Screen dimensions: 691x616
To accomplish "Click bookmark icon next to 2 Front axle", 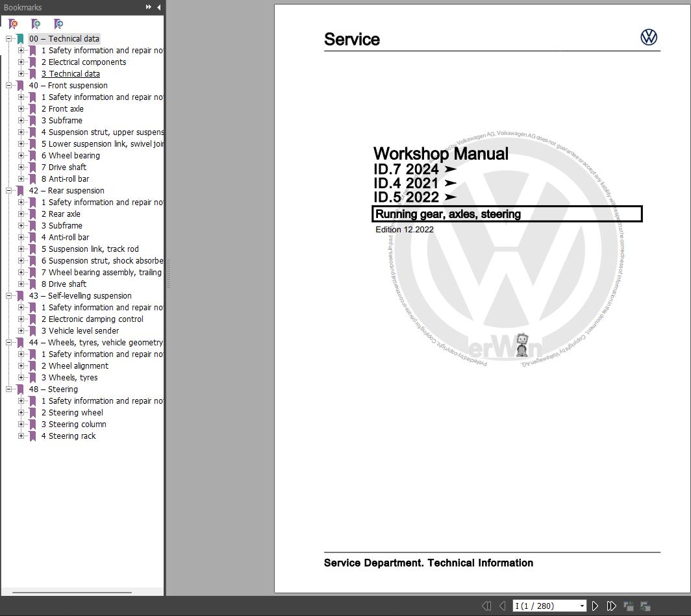I will (x=32, y=109).
